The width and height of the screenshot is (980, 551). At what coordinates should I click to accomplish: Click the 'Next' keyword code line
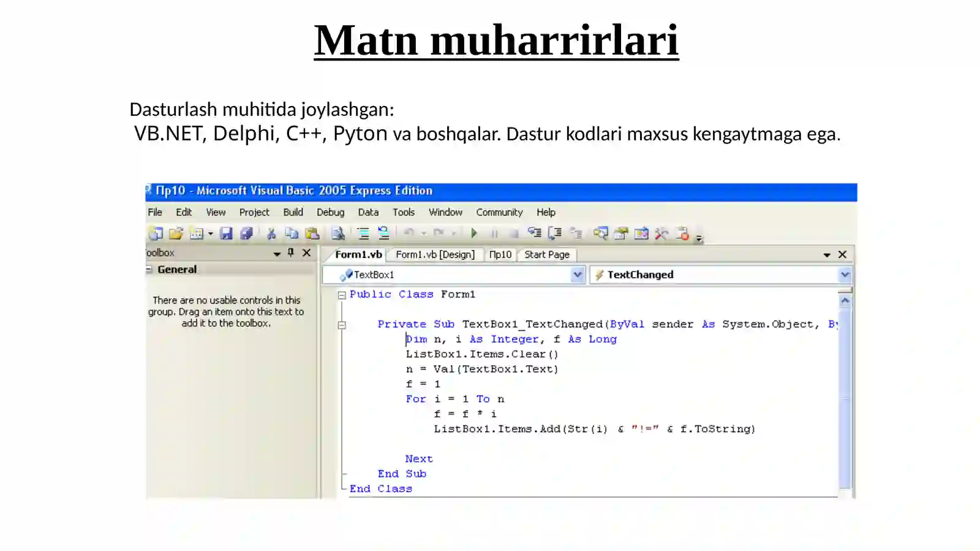[419, 458]
